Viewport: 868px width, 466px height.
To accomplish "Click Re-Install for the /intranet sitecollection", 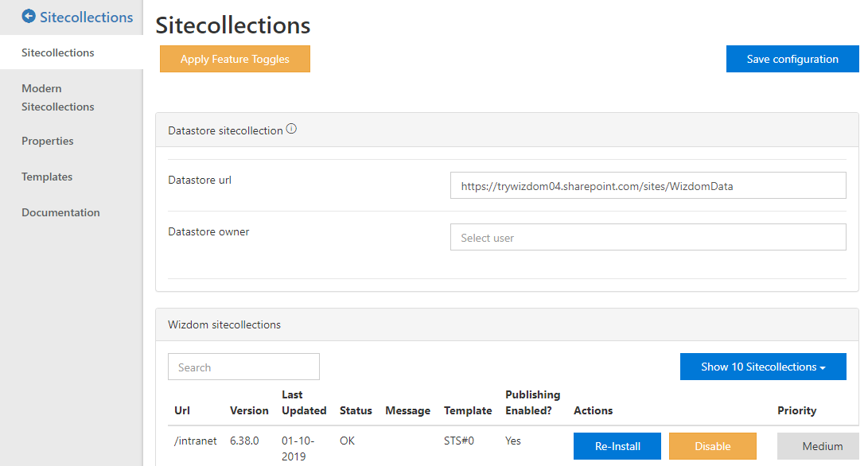I will [617, 446].
